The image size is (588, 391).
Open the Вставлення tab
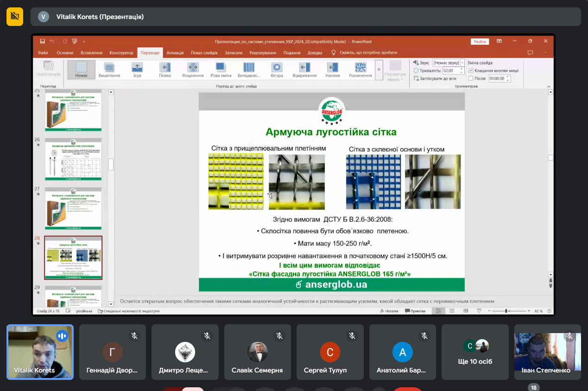pyautogui.click(x=91, y=53)
